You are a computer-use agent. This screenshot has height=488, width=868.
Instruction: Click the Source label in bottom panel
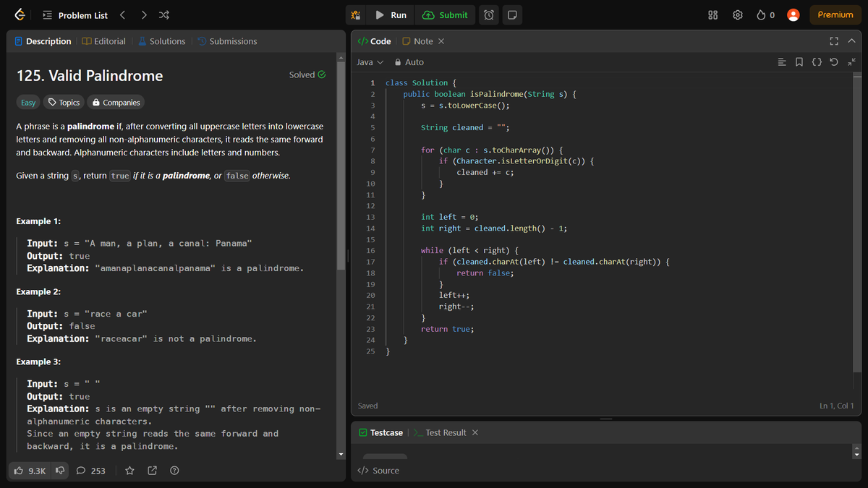click(379, 471)
